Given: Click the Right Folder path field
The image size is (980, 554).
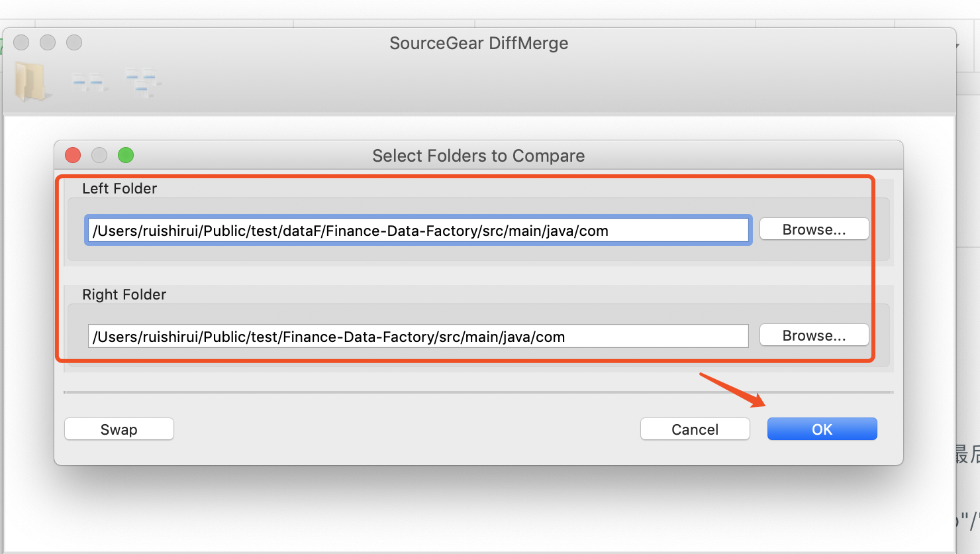Looking at the screenshot, I should pyautogui.click(x=418, y=336).
